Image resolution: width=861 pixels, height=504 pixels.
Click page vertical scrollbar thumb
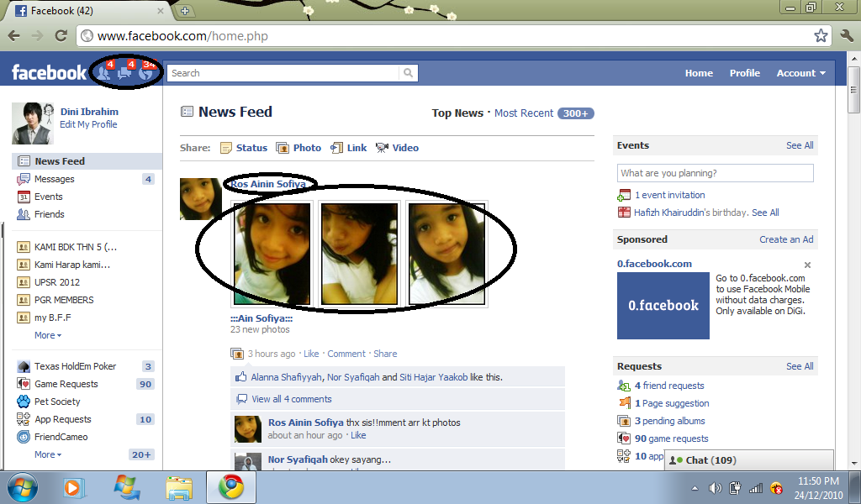[853, 91]
